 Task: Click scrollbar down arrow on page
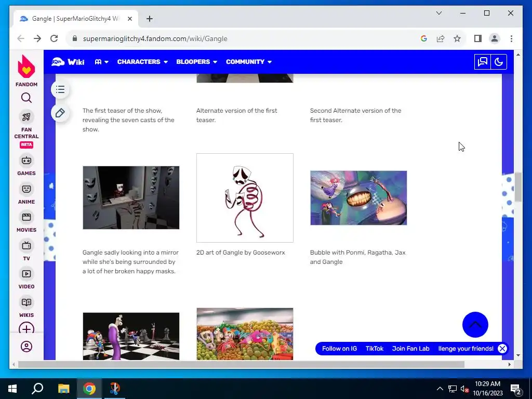(x=518, y=355)
